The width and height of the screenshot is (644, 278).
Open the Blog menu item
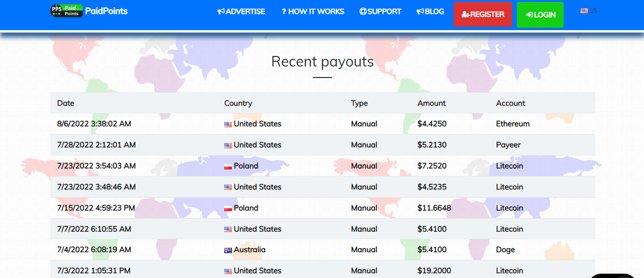tap(430, 11)
